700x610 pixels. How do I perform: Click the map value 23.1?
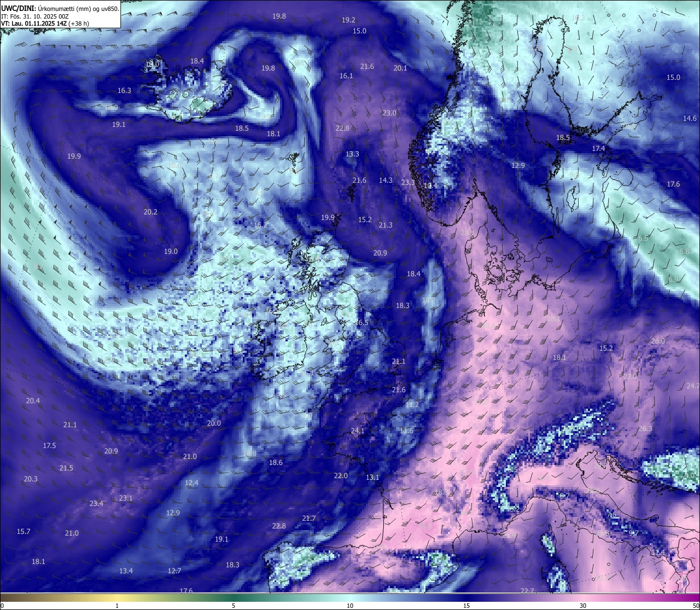[126, 498]
